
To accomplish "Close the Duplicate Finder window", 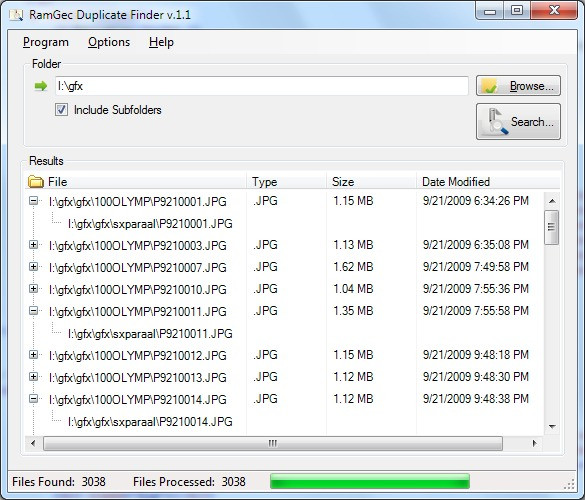I will pyautogui.click(x=554, y=11).
